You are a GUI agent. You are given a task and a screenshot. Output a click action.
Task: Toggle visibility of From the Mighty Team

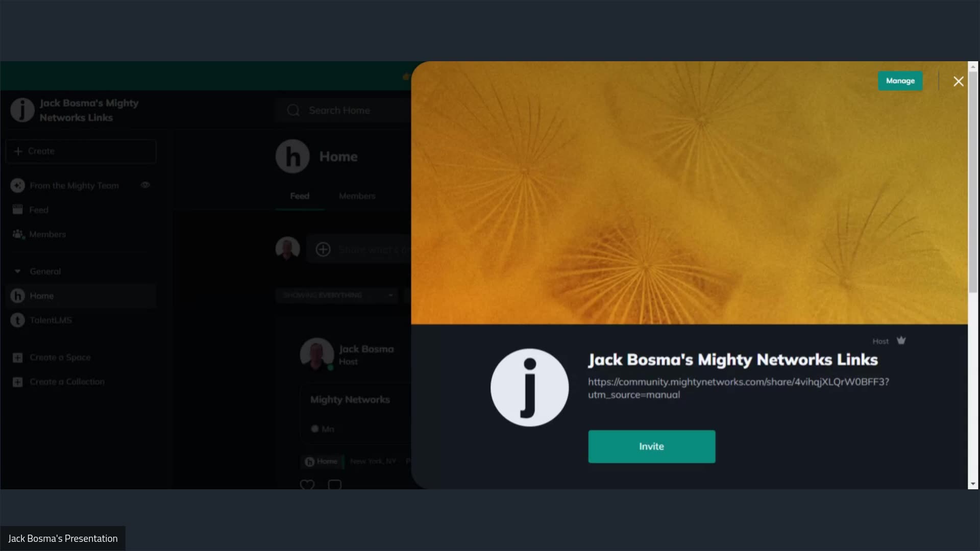point(145,185)
